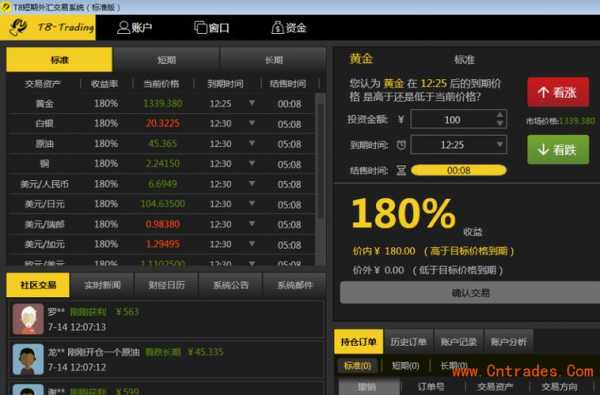
Task: Select the 黄金 asset row
Action: point(161,103)
